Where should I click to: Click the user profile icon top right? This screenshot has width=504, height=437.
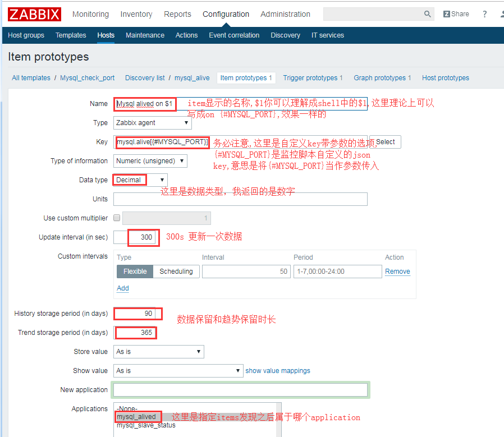pos(501,14)
